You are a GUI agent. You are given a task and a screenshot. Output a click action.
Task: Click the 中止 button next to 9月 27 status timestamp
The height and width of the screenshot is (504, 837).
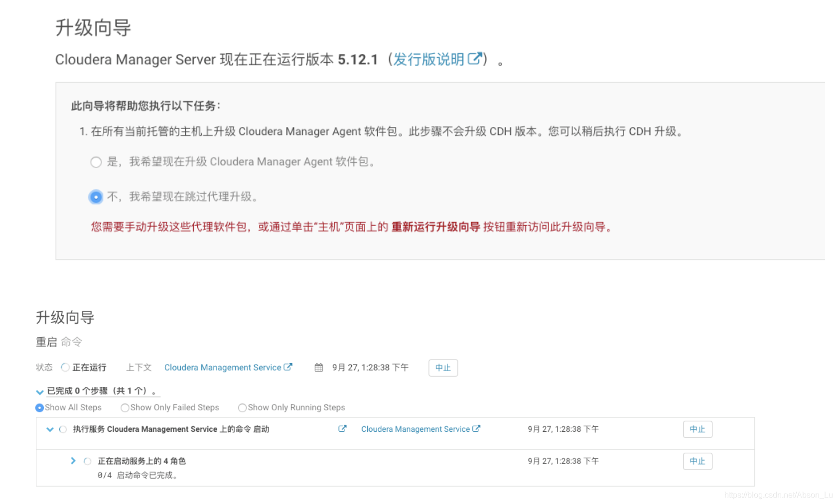pyautogui.click(x=443, y=368)
